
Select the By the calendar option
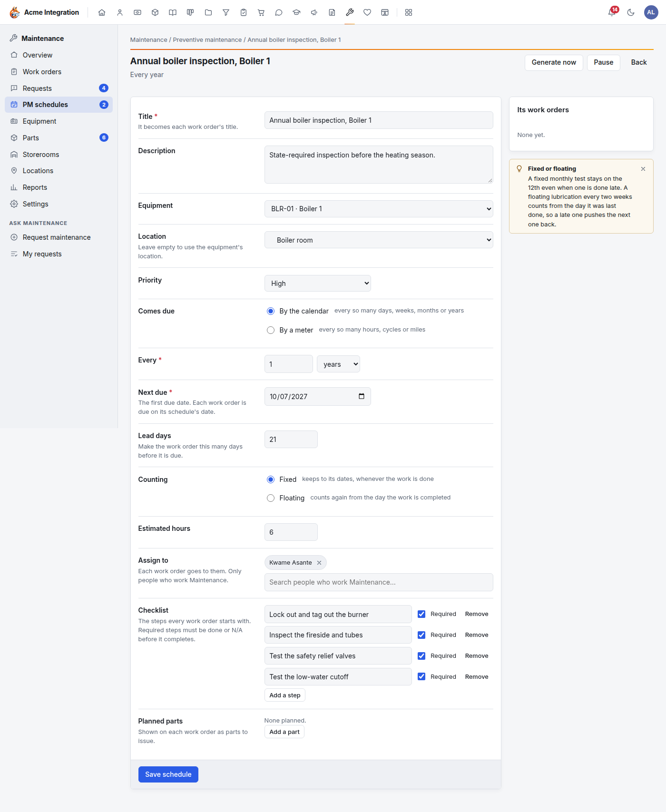pyautogui.click(x=271, y=311)
